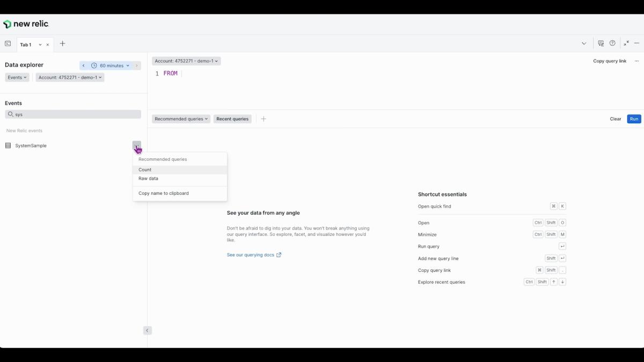644x362 pixels.
Task: Open the help question mark icon
Action: (612, 43)
